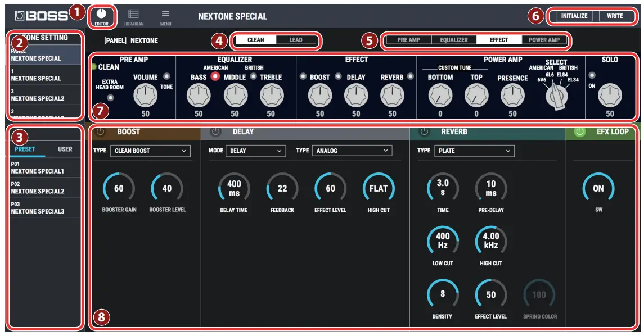Click the WRITE button
Image resolution: width=644 pixels, height=336 pixels.
coord(616,16)
